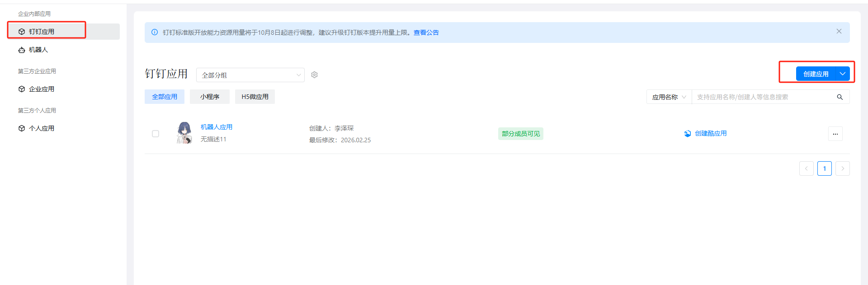Open the 查看公告 link
The width and height of the screenshot is (868, 285).
426,33
